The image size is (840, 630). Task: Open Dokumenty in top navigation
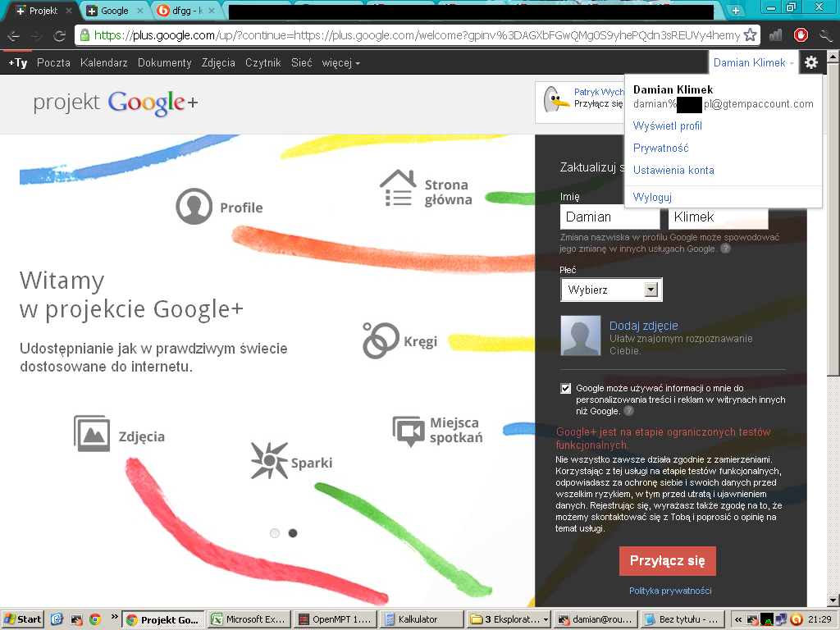pyautogui.click(x=164, y=62)
